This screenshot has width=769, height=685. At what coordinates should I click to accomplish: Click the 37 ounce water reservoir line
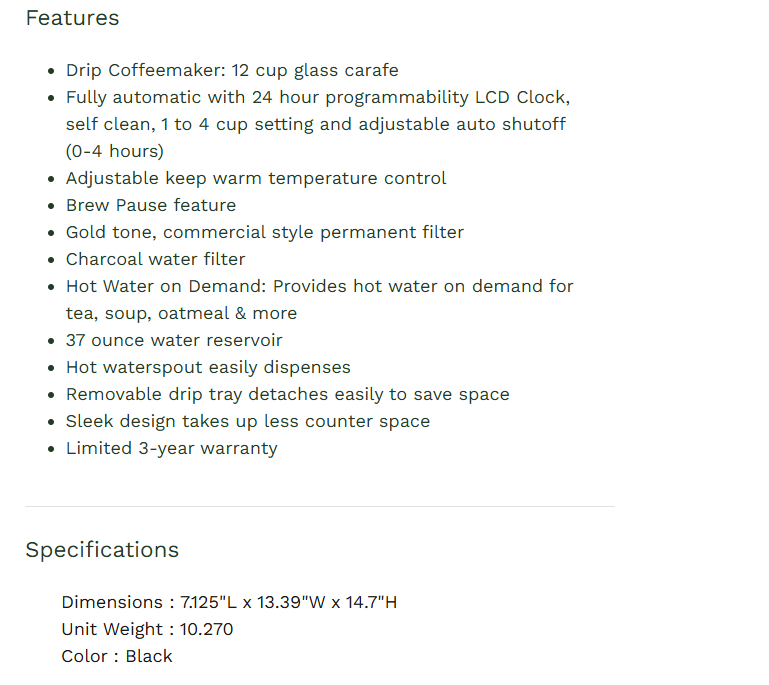pyautogui.click(x=174, y=340)
